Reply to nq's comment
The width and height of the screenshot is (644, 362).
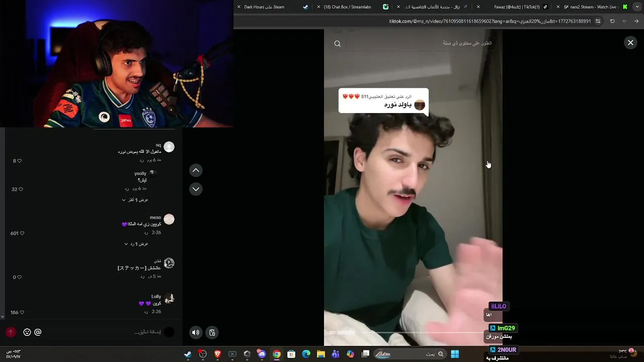click(142, 160)
